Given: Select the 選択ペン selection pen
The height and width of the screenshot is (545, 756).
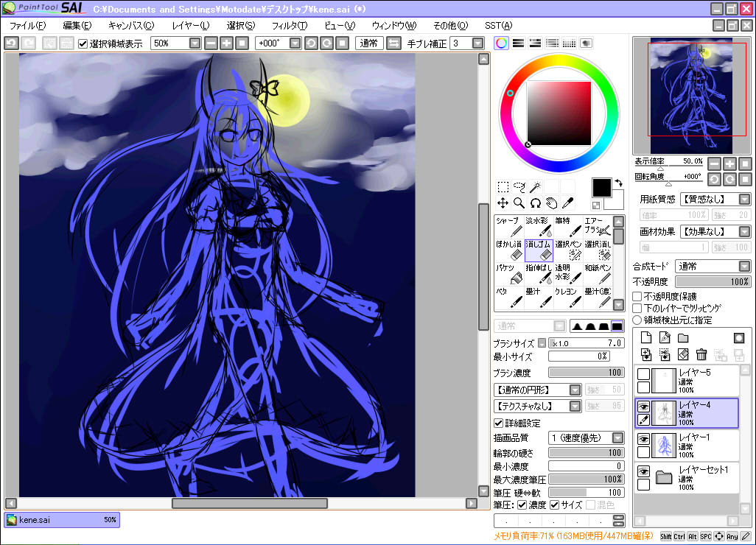Looking at the screenshot, I should (x=568, y=250).
